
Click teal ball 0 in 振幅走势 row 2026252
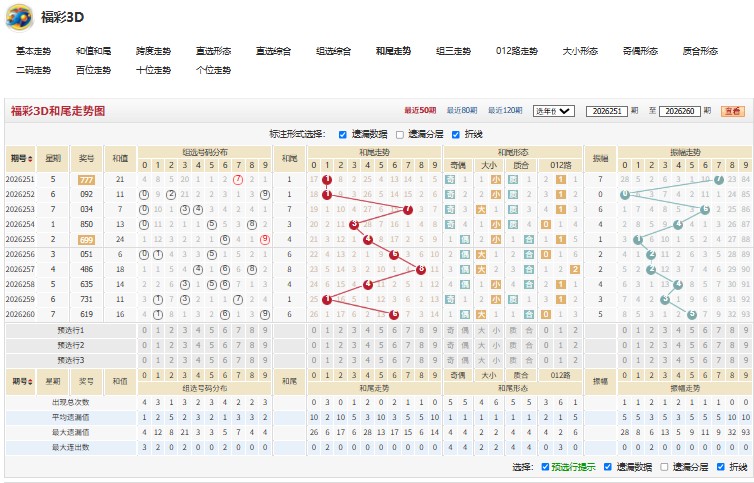625,195
